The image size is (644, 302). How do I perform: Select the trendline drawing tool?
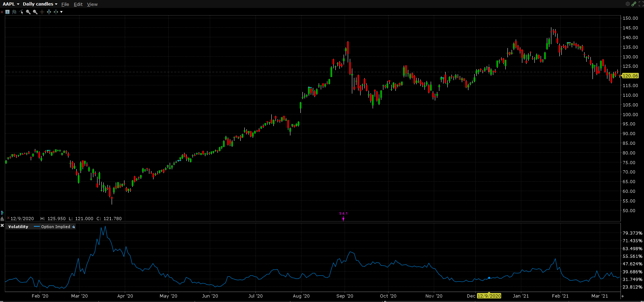coord(21,12)
